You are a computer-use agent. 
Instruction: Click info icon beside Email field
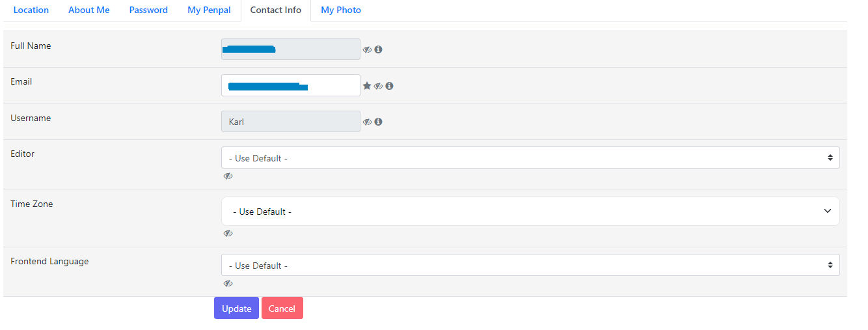coord(389,86)
